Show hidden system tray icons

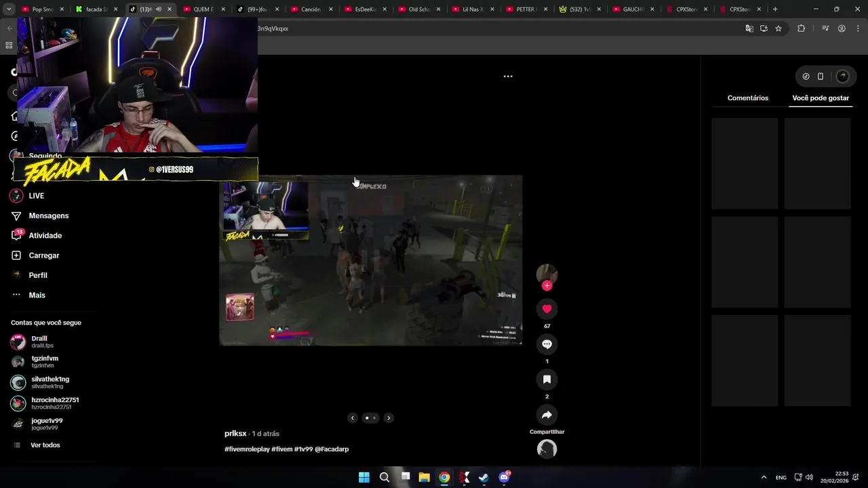coord(764,477)
